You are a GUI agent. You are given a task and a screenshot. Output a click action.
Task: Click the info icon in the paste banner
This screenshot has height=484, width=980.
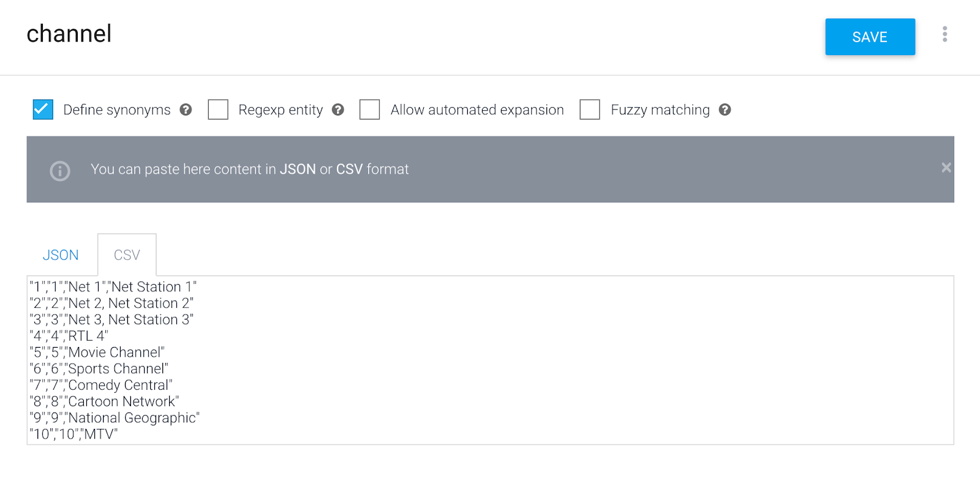(x=60, y=170)
